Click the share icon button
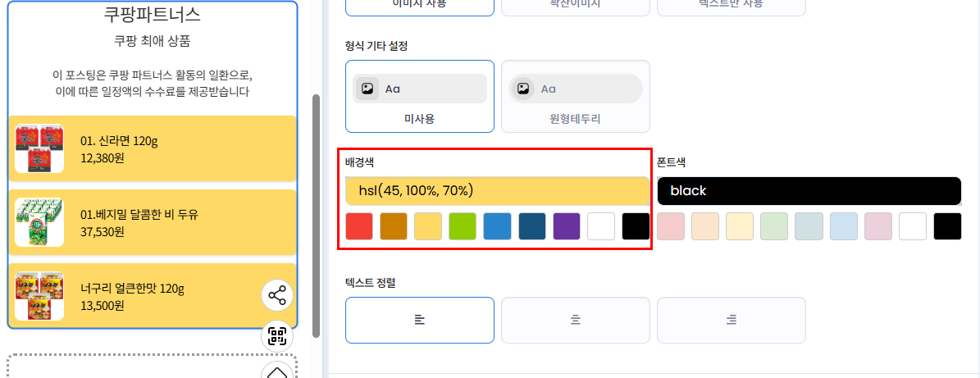The height and width of the screenshot is (378, 980). [x=277, y=295]
